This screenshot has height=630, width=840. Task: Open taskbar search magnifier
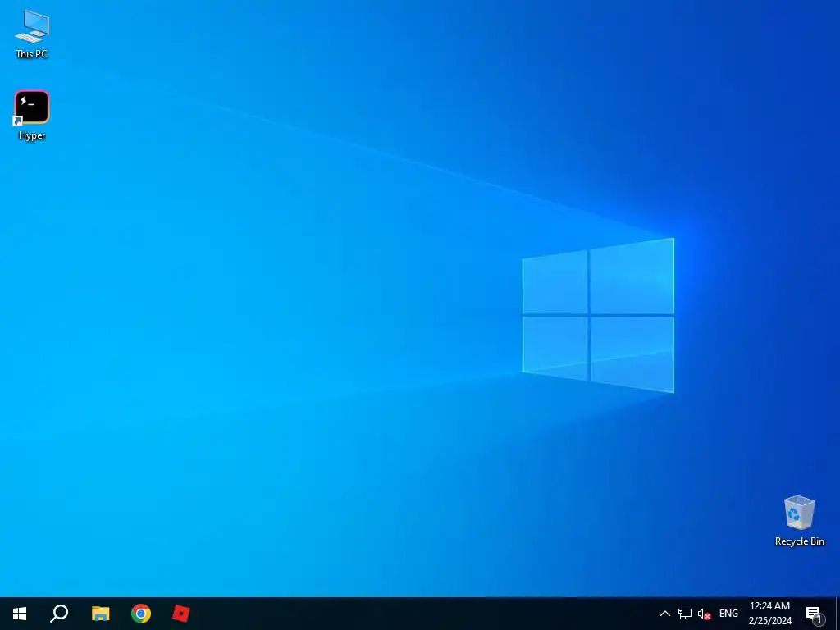(x=59, y=614)
